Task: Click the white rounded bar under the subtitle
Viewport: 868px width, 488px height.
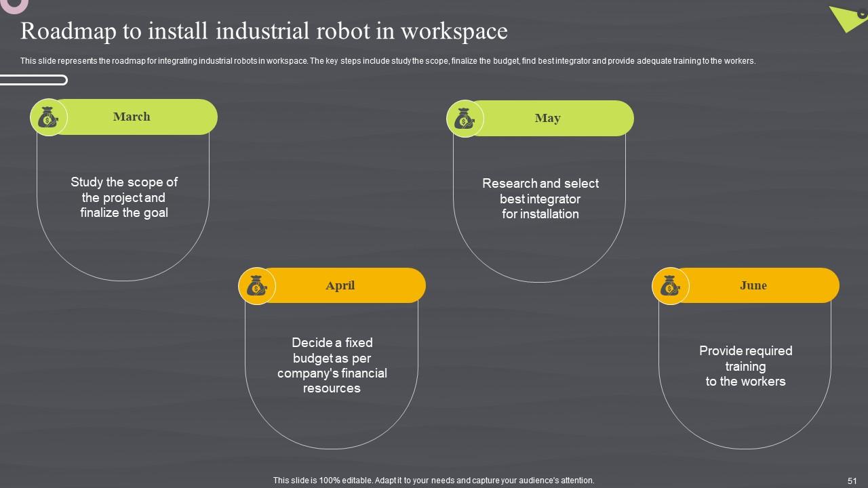Action: pyautogui.click(x=34, y=81)
